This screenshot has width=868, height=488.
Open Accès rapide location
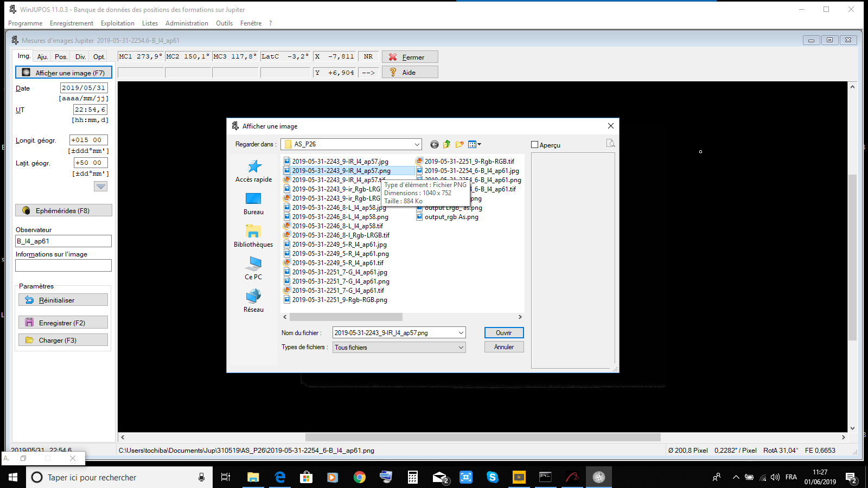point(253,171)
